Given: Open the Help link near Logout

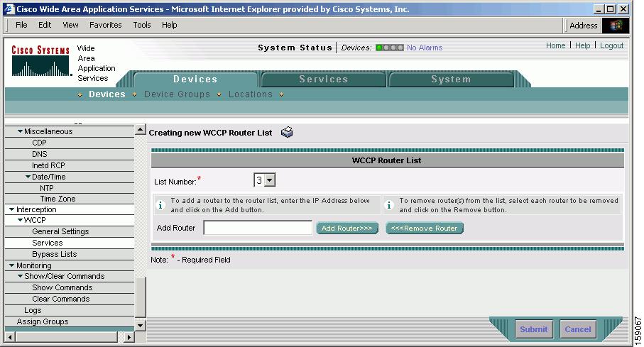Looking at the screenshot, I should tap(582, 45).
